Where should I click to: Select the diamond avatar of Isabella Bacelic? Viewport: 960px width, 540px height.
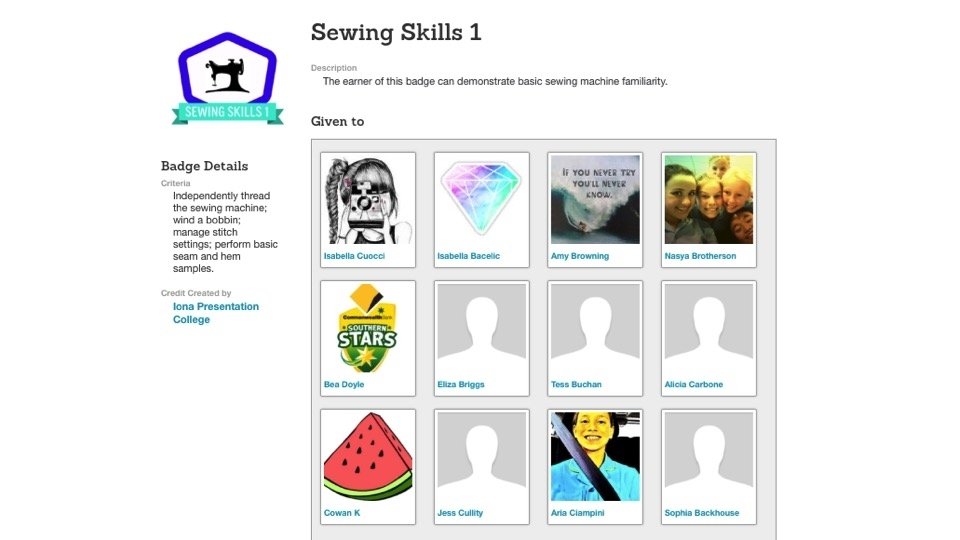click(x=481, y=200)
